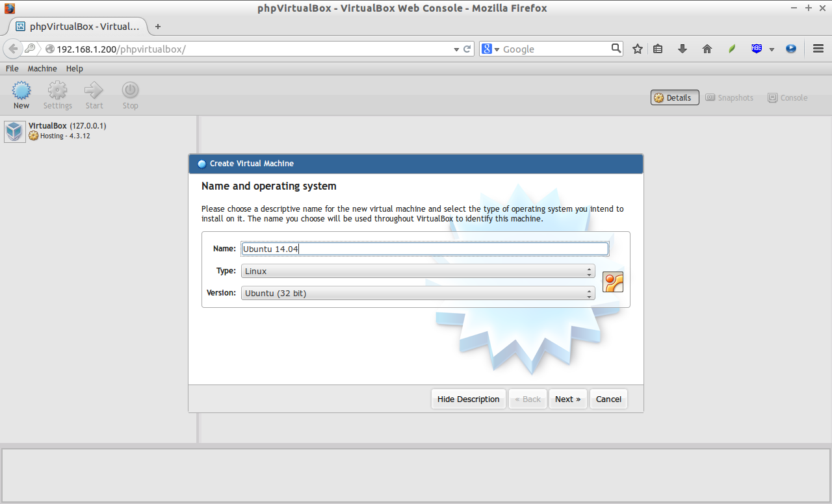The height and width of the screenshot is (504, 832).
Task: Reload the page with the refresh icon
Action: click(467, 49)
